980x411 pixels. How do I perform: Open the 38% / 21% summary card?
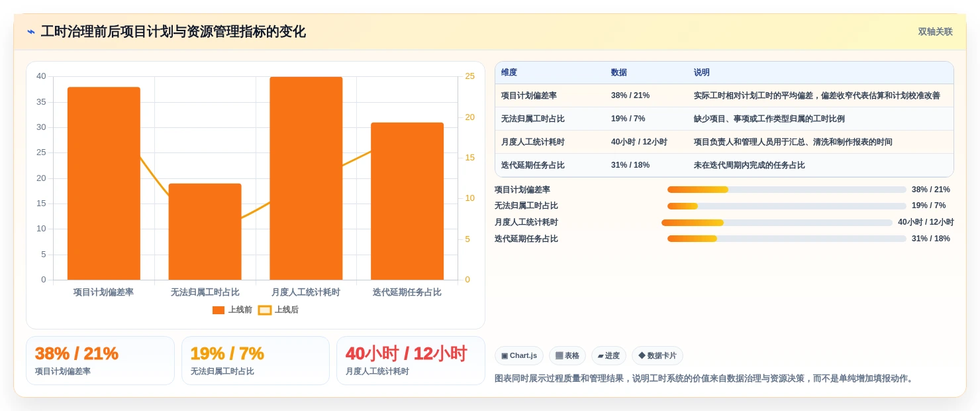(100, 361)
